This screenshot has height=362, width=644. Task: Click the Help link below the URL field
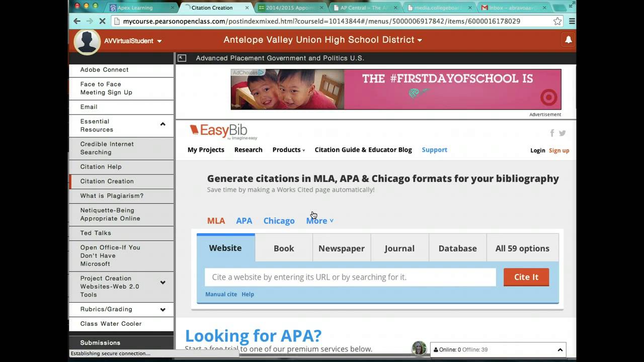click(x=248, y=294)
